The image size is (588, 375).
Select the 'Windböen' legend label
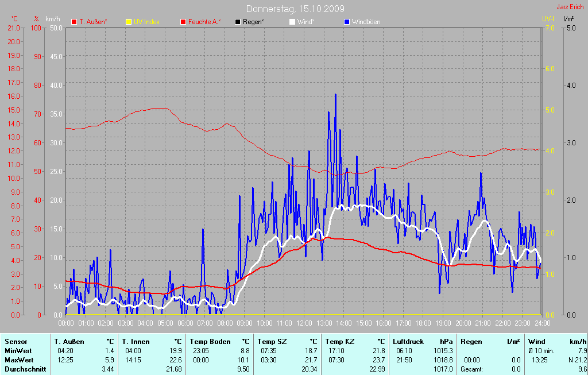366,22
